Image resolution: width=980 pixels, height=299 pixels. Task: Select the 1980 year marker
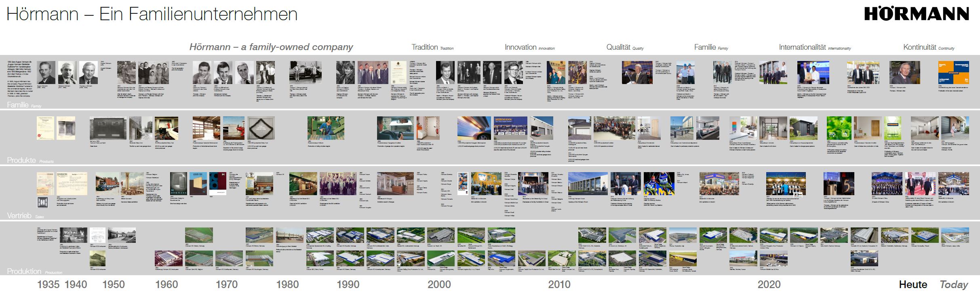pos(287,284)
